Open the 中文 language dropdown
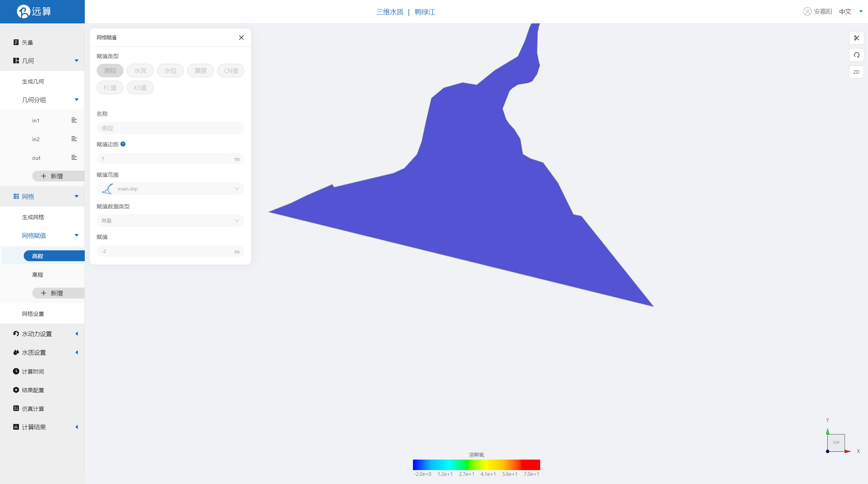The height and width of the screenshot is (484, 868). 851,12
